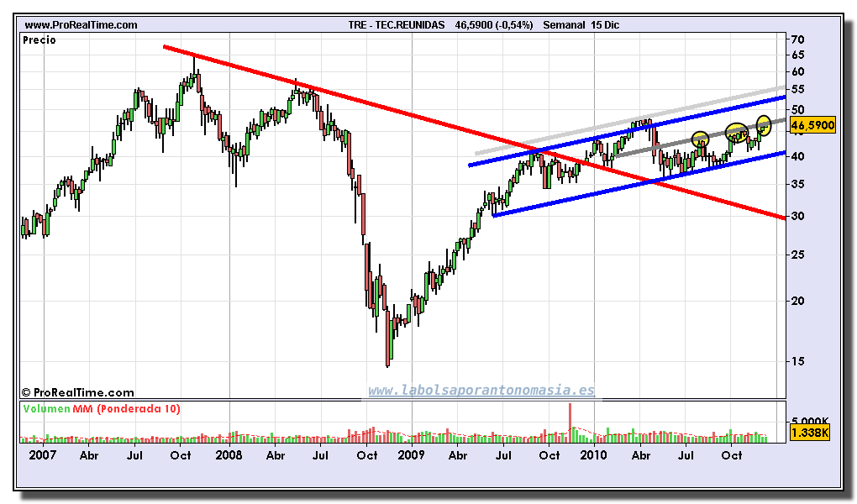The image size is (857, 504).
Task: Click the 2007 year label on time axis
Action: pos(43,455)
